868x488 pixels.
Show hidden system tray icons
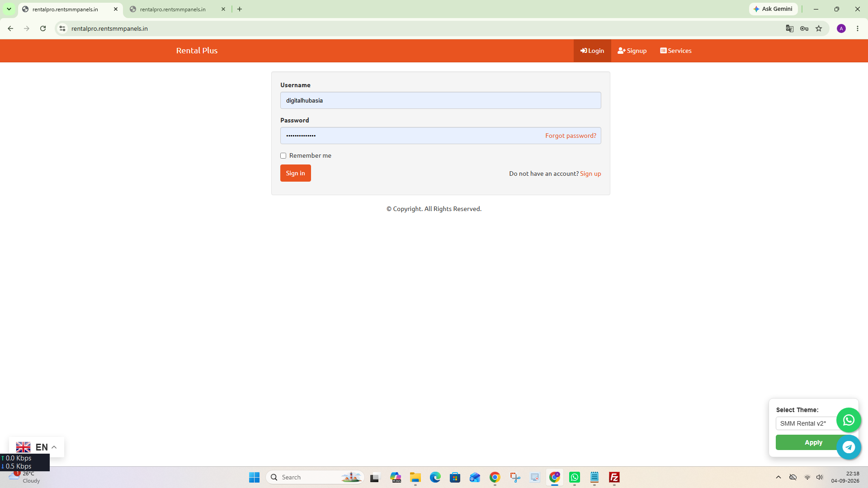[x=778, y=477]
